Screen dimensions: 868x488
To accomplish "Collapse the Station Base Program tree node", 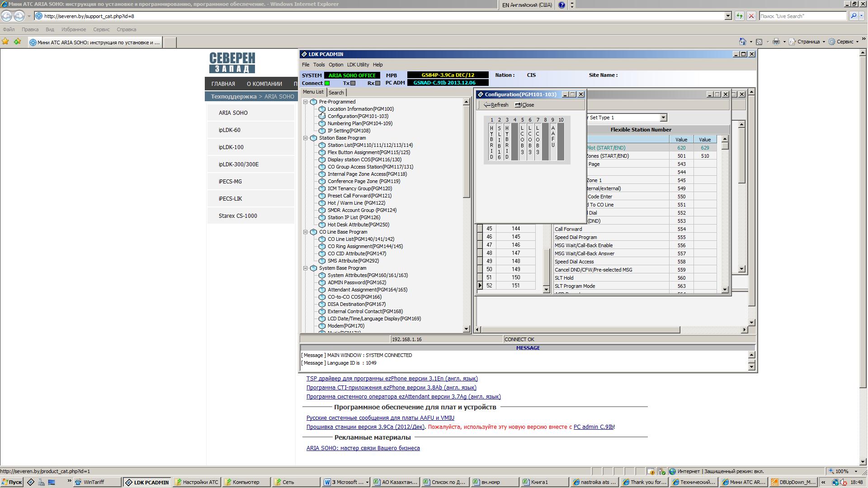I will tap(305, 138).
